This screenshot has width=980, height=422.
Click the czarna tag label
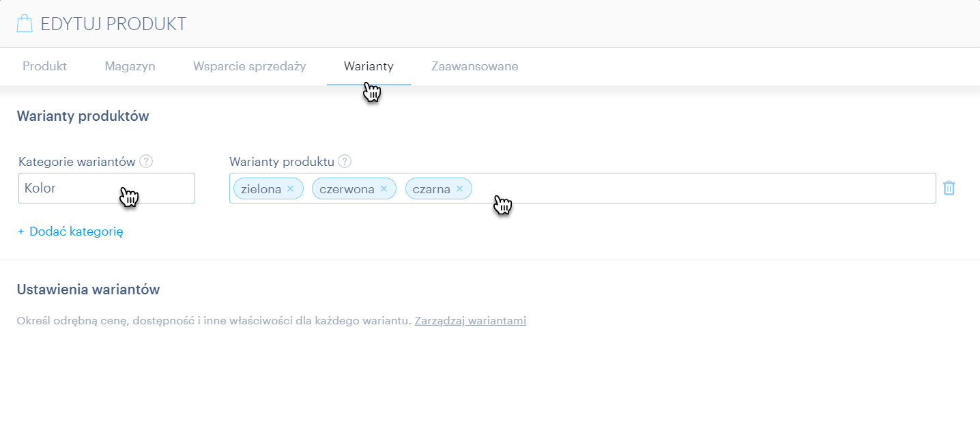tap(431, 189)
